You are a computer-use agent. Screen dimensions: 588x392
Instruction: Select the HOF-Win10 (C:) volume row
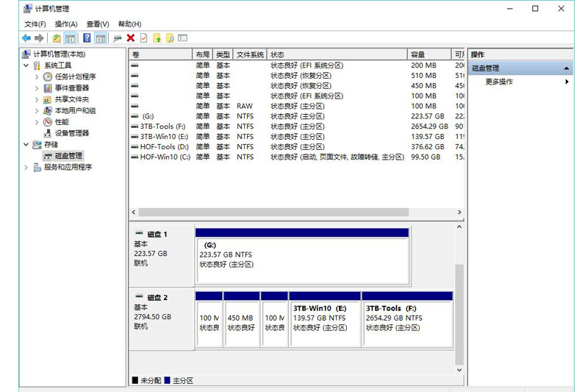165,157
